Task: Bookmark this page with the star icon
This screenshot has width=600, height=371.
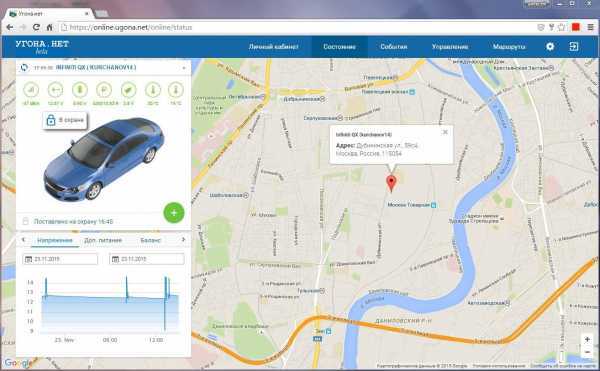Action: [x=561, y=27]
